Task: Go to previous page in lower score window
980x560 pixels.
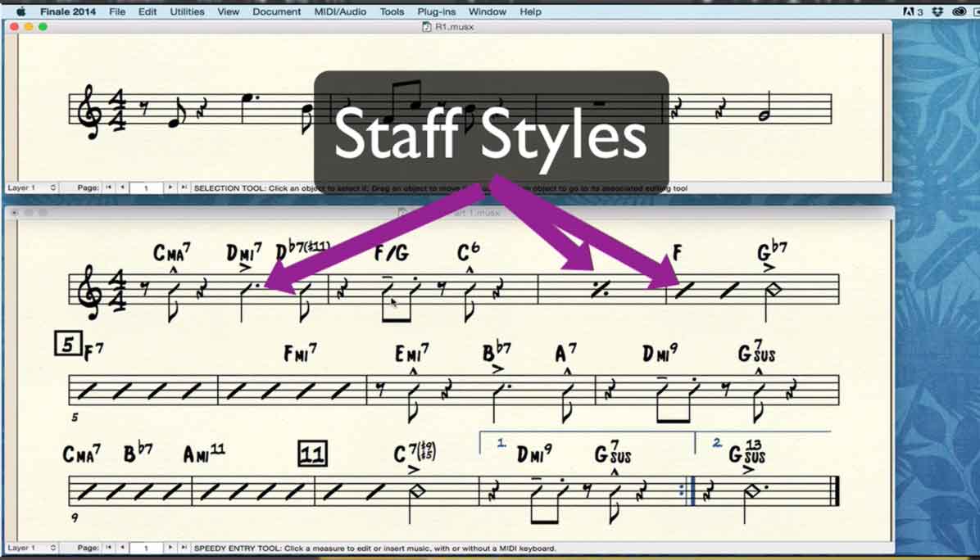Action: pos(122,549)
